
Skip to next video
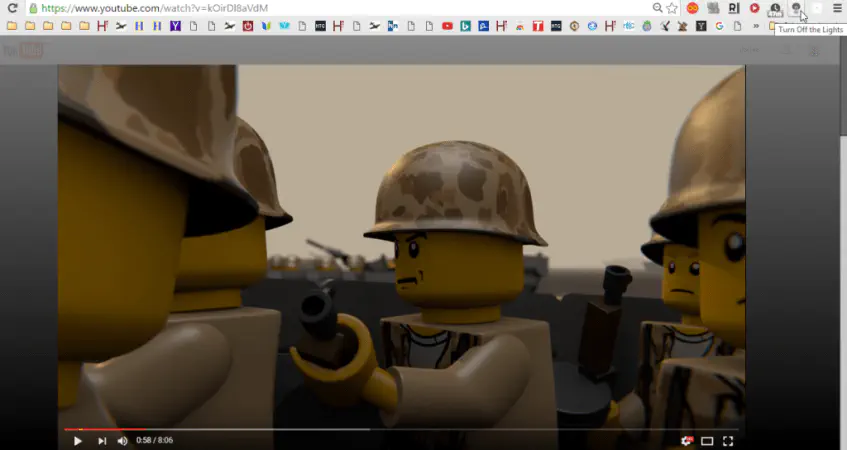(x=102, y=441)
